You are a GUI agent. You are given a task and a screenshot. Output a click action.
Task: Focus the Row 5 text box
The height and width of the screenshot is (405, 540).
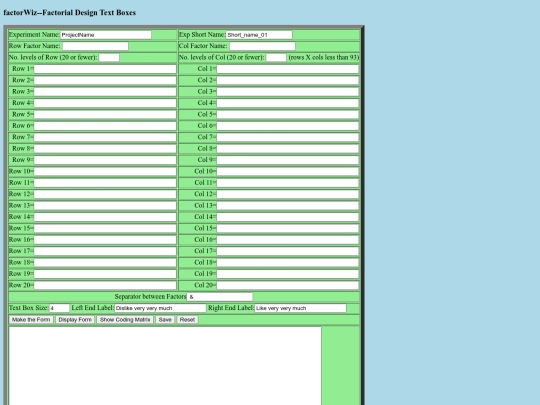[105, 114]
